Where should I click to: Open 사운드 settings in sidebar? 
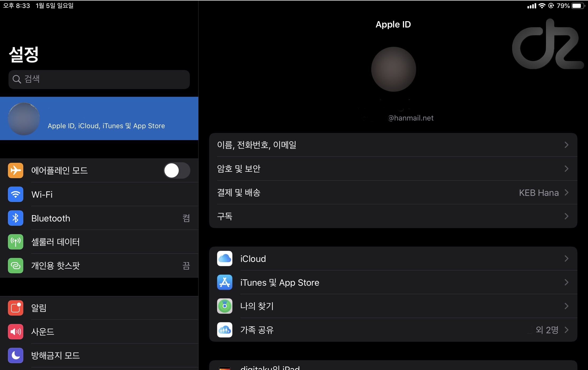click(x=99, y=332)
